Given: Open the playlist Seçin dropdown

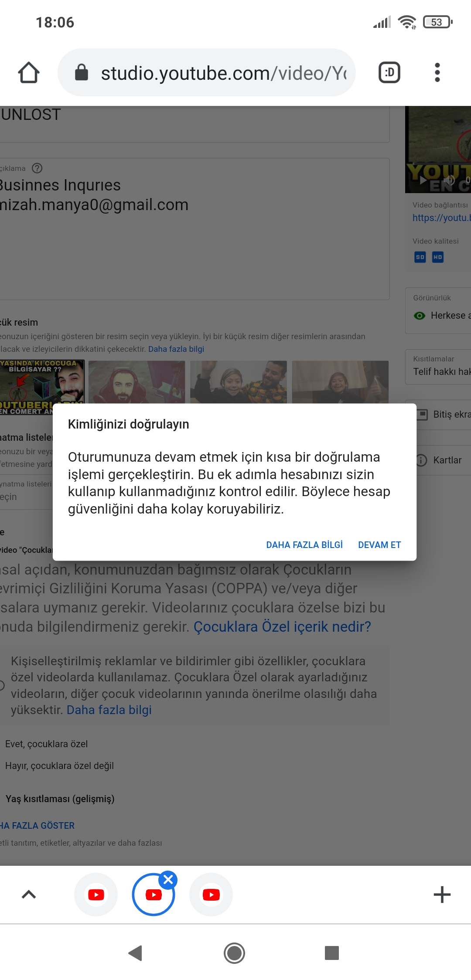Looking at the screenshot, I should pyautogui.click(x=26, y=493).
